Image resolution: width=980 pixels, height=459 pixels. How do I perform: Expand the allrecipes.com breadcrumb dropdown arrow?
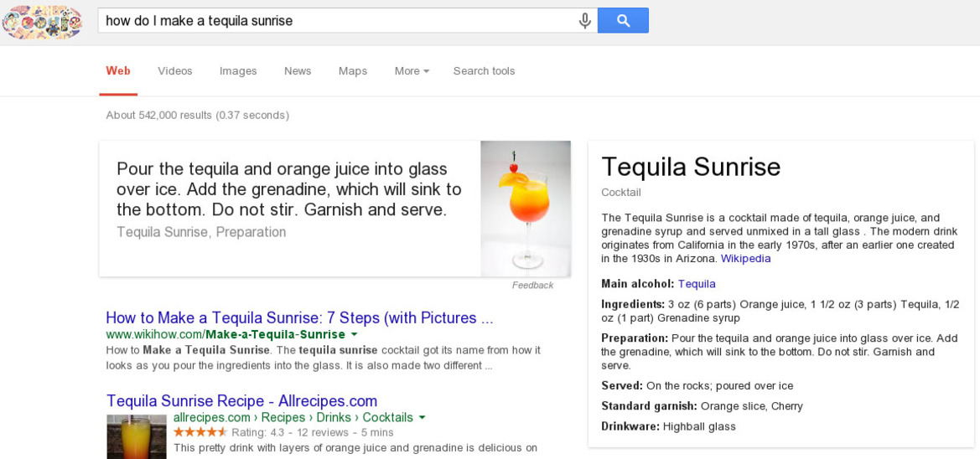(x=422, y=417)
